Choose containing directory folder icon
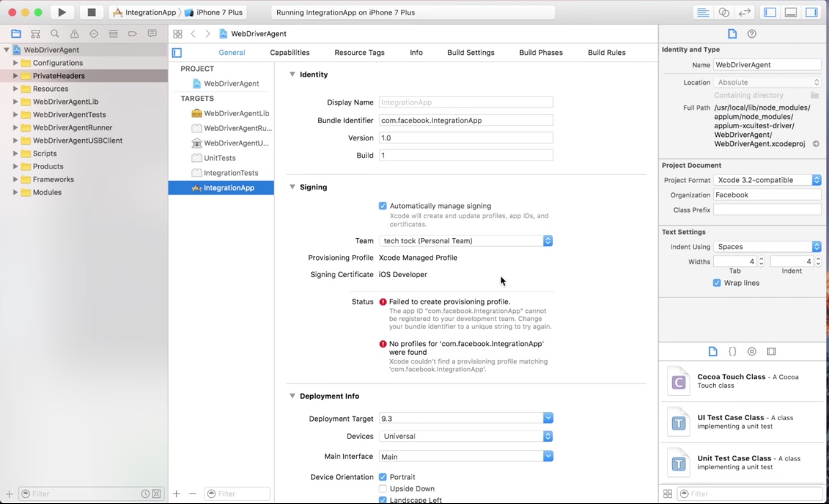829x504 pixels. [815, 95]
